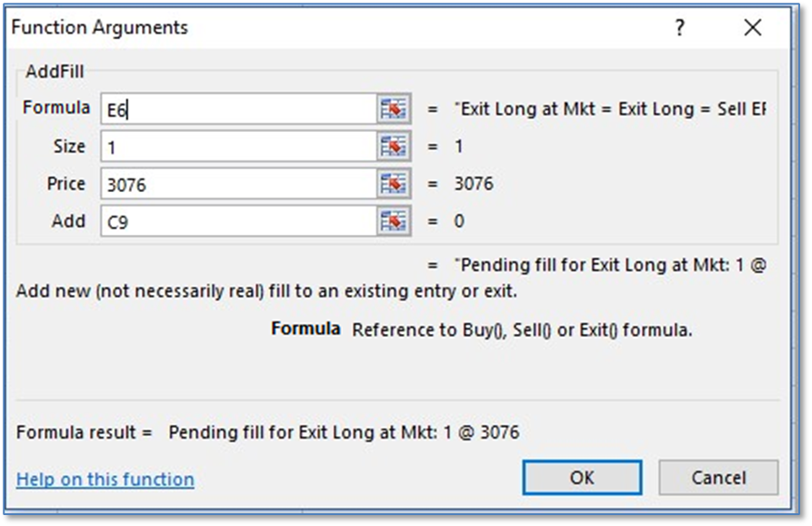Click the range selector icon beside Formula field
The height and width of the screenshot is (526, 812).
(x=394, y=109)
